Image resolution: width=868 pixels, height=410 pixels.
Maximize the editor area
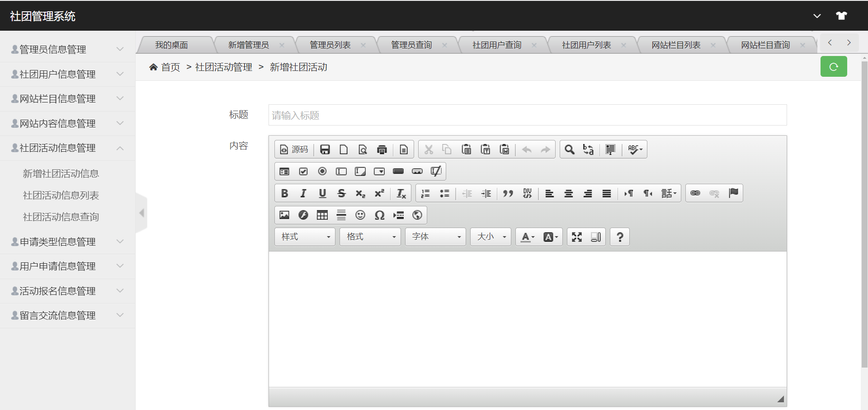[577, 237]
